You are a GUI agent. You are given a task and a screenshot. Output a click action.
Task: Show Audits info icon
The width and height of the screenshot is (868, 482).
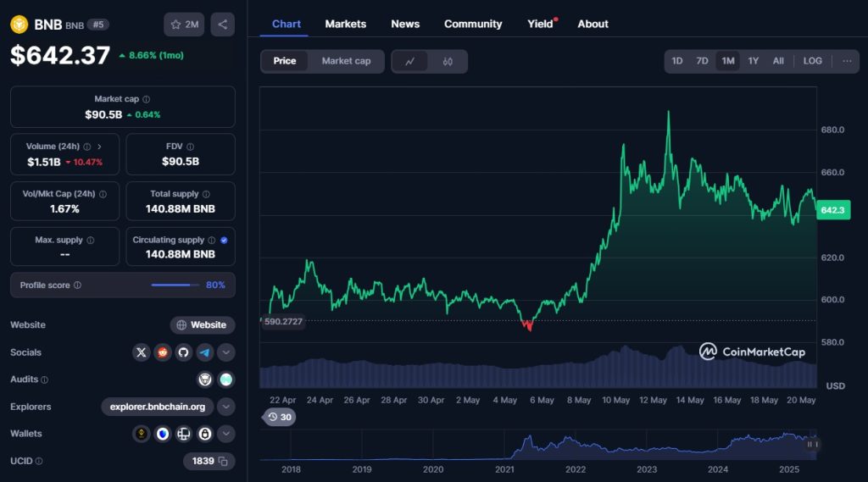[45, 380]
